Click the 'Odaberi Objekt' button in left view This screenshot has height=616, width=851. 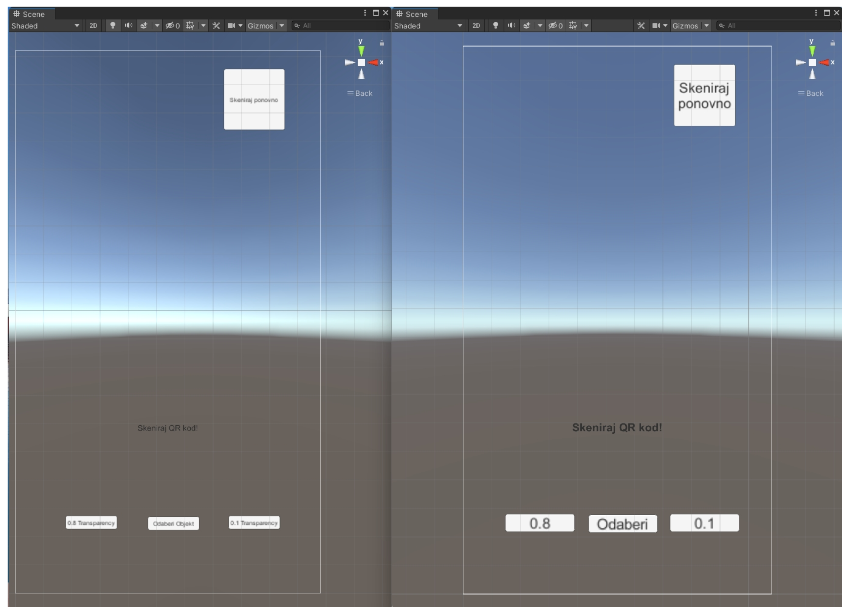pos(173,523)
